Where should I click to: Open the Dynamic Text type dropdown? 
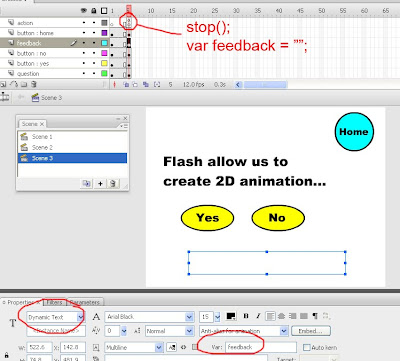point(80,317)
